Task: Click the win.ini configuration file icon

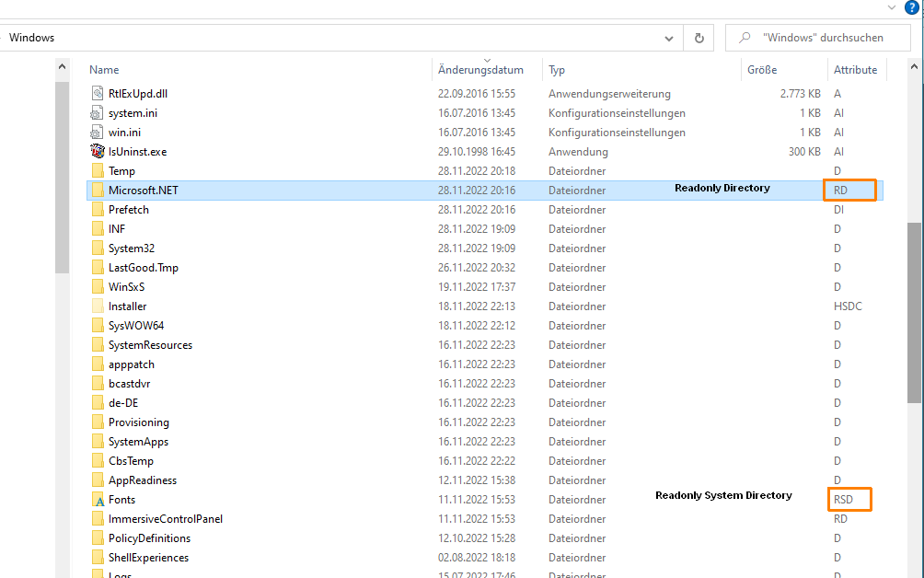Action: pos(98,133)
